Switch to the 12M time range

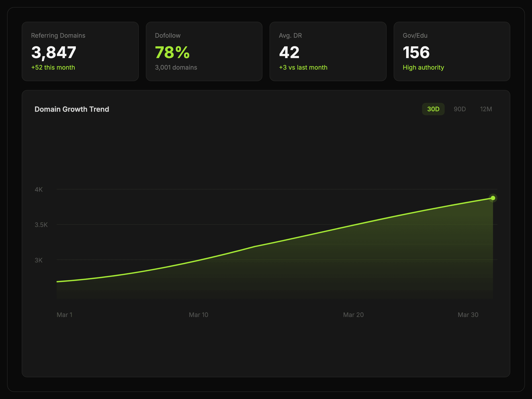point(486,109)
